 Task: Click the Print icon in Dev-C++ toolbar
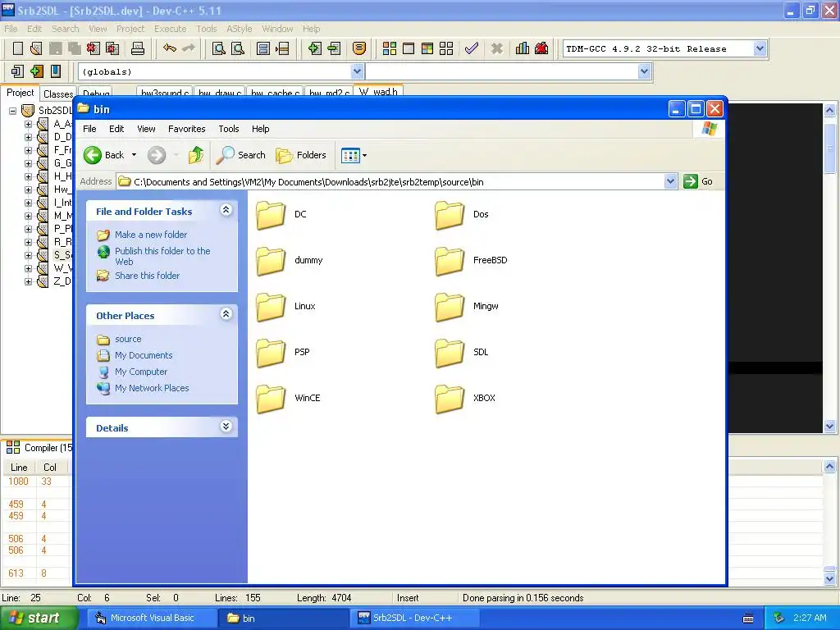pos(138,48)
